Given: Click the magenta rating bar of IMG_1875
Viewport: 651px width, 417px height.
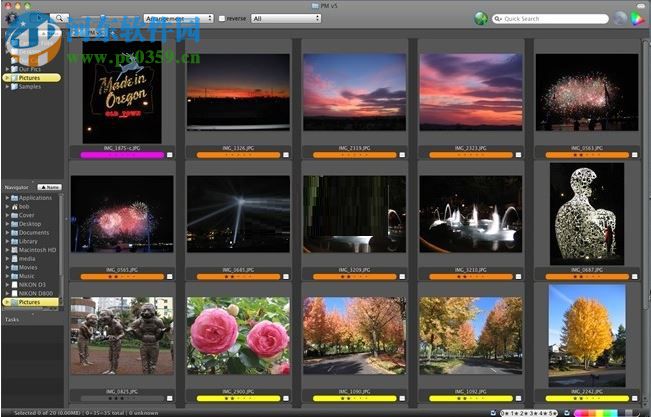Looking at the screenshot, I should point(122,155).
